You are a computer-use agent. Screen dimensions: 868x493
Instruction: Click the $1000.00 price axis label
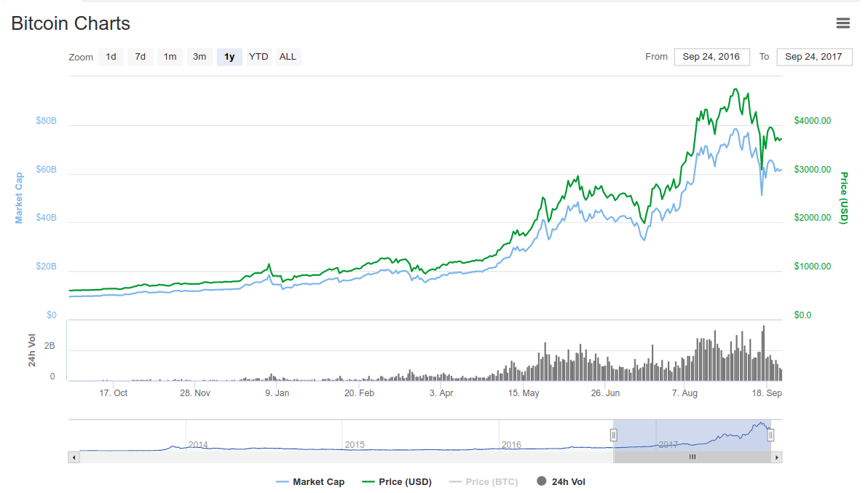point(813,266)
